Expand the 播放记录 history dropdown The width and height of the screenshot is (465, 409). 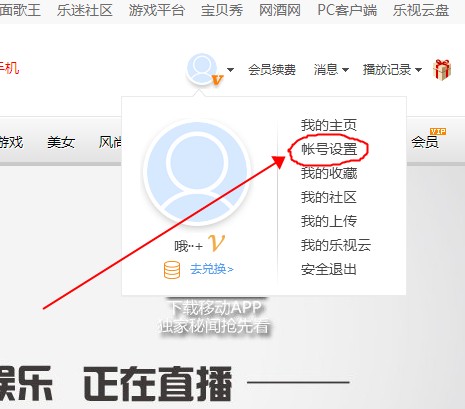(392, 70)
